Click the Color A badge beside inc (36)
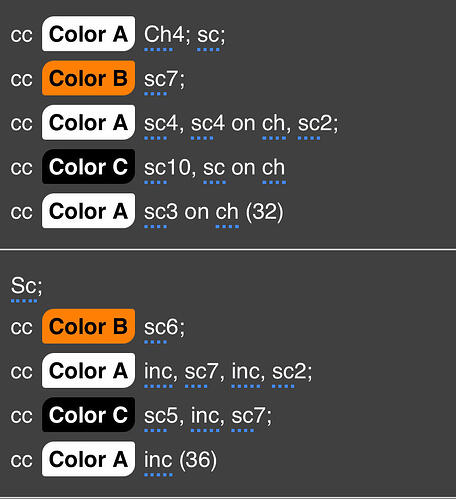The width and height of the screenshot is (456, 499). click(88, 459)
